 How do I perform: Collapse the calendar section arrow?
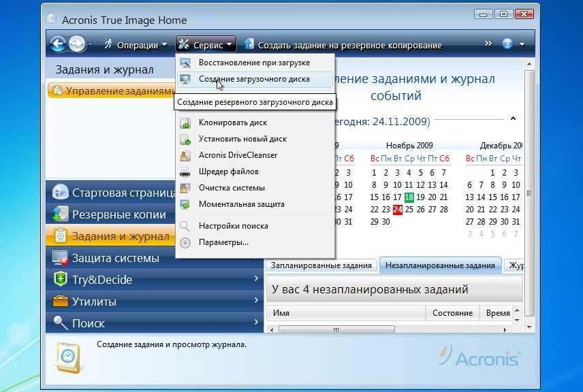[512, 119]
